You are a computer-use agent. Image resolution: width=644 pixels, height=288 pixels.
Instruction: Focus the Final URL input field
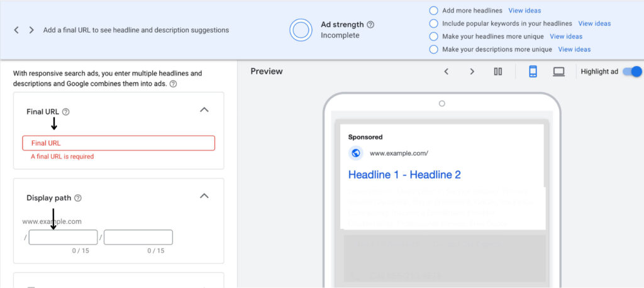(x=118, y=143)
